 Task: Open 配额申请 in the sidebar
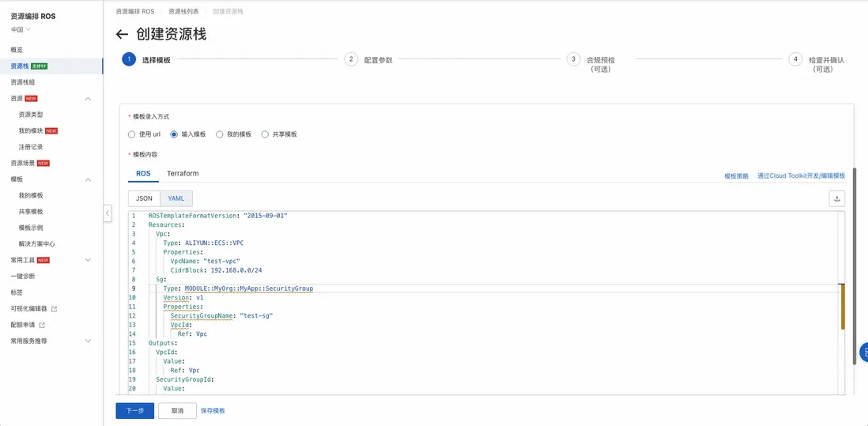[23, 325]
